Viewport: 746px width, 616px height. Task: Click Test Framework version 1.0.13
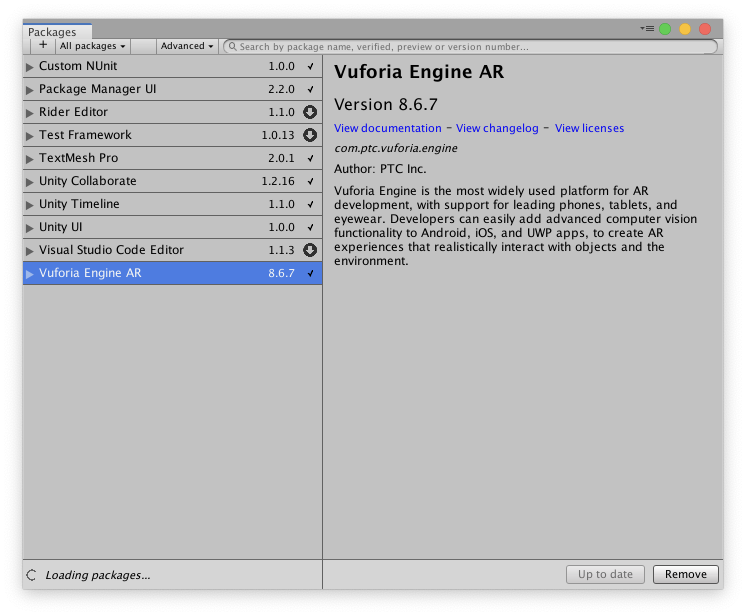pos(278,135)
